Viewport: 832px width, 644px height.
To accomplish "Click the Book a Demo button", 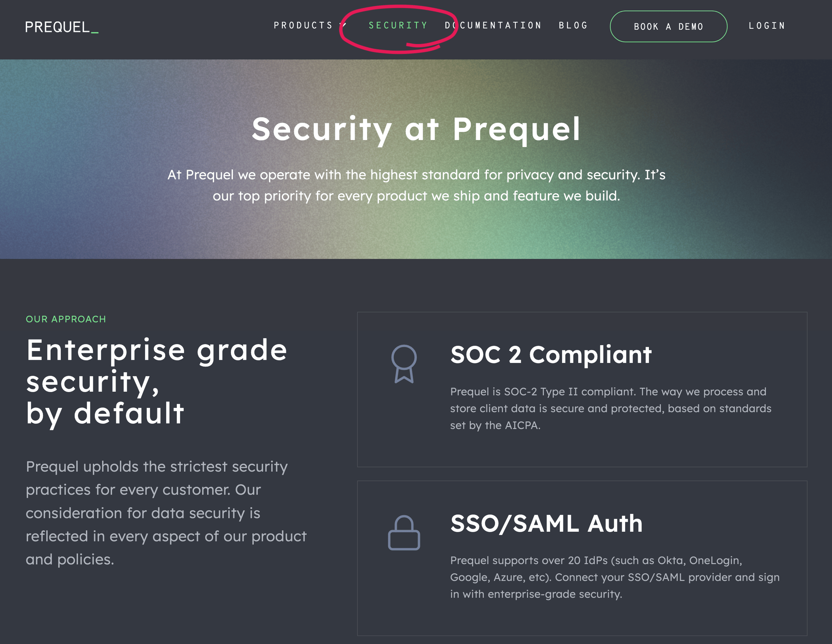I will (669, 26).
